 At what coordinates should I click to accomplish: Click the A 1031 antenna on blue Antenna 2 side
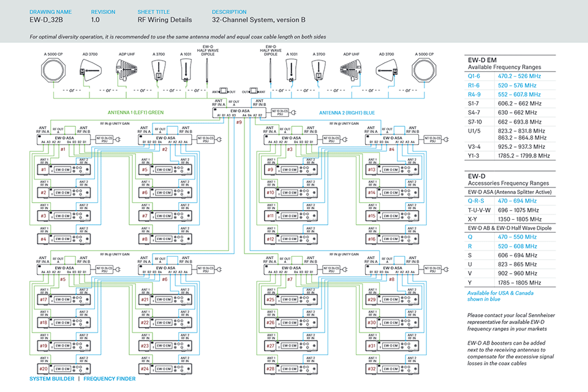[292, 70]
